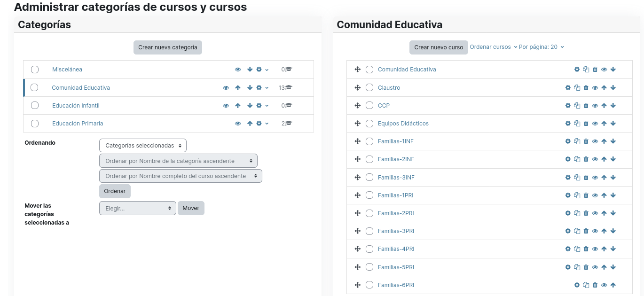
Task: Move Miscelánea category down
Action: (250, 70)
